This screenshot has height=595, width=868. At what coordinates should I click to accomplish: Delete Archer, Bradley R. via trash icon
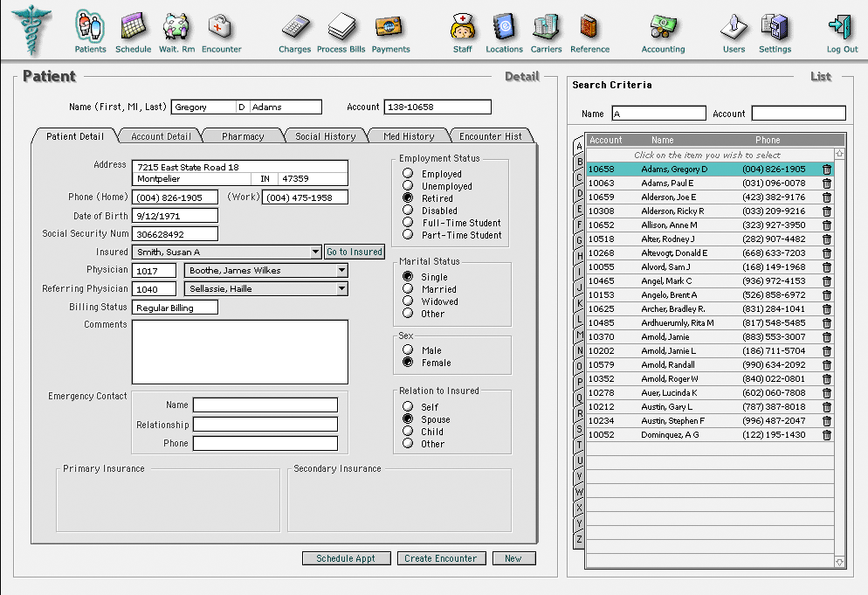click(x=826, y=309)
